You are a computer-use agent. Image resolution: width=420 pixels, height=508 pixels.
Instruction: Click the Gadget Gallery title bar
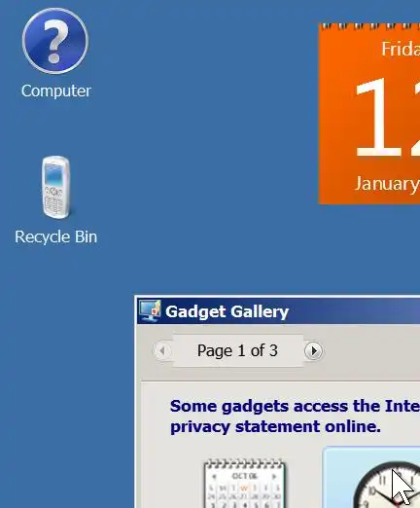click(x=278, y=310)
